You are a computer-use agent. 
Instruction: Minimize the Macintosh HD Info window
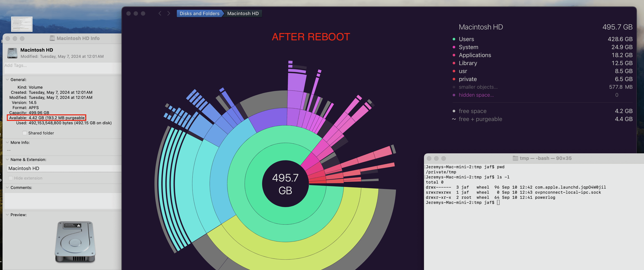[15, 39]
